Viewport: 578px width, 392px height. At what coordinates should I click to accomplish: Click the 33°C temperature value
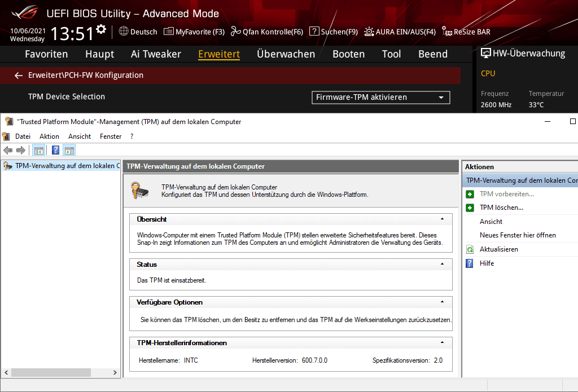coord(536,105)
